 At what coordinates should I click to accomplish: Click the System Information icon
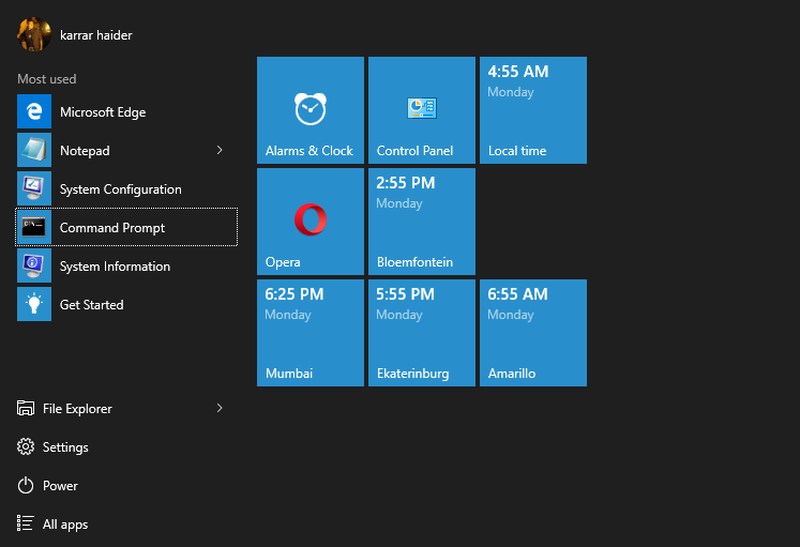[x=34, y=265]
